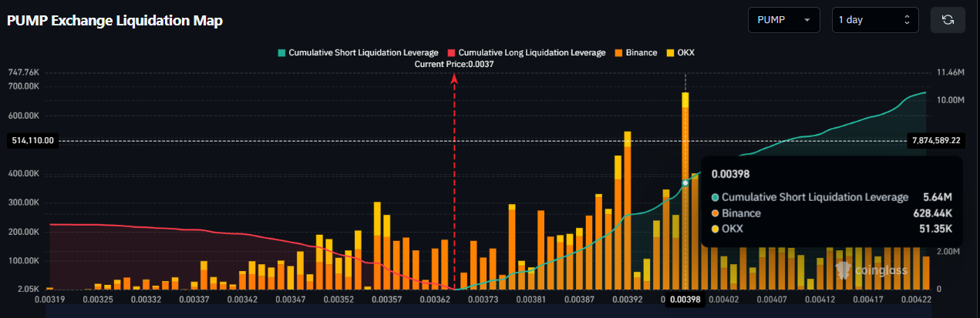The image size is (980, 318).
Task: Click the 514,110.00 left axis marker
Action: coord(32,141)
